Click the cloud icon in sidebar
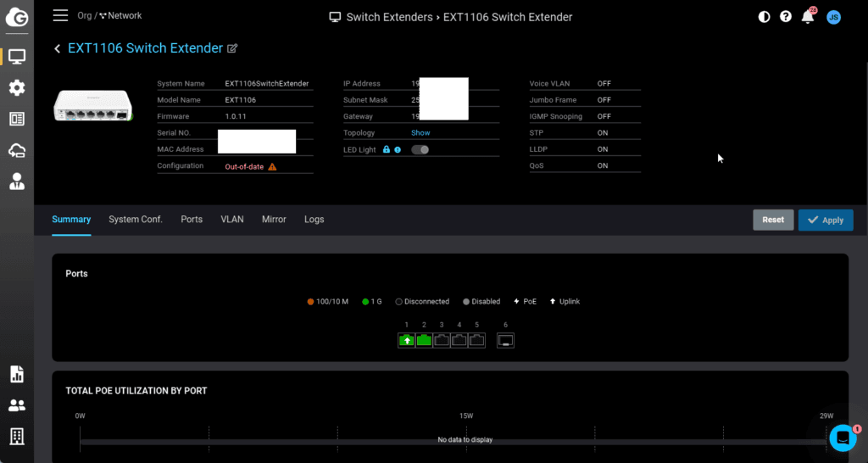The height and width of the screenshot is (463, 868). point(17,150)
